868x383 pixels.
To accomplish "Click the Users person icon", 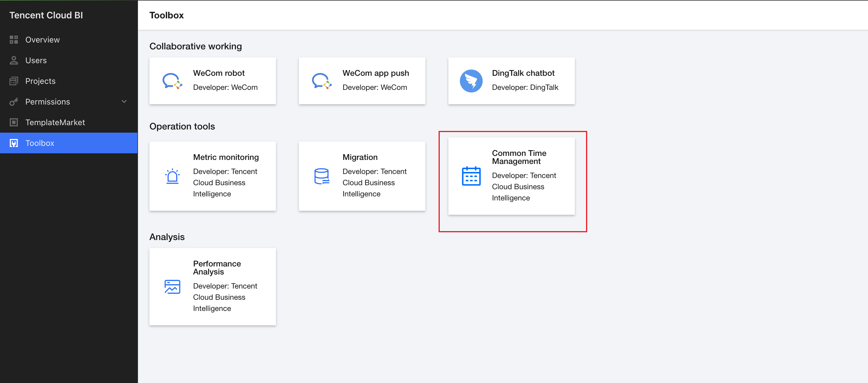I will point(14,60).
